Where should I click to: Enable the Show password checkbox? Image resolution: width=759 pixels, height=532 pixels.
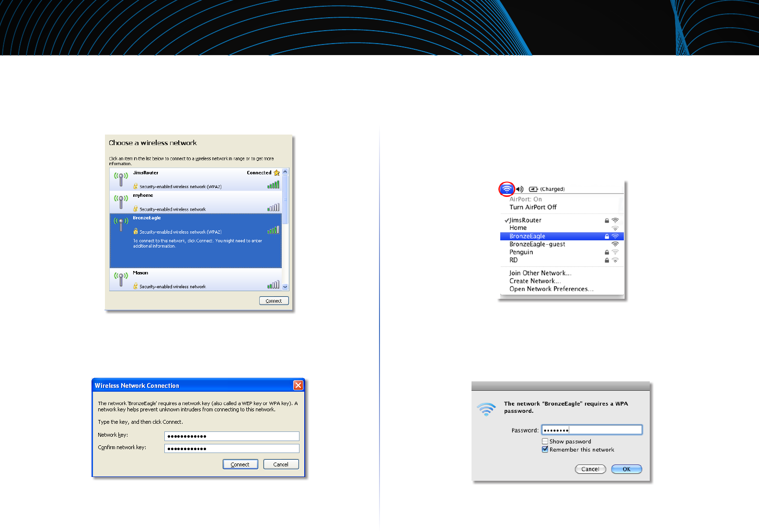[x=545, y=441]
